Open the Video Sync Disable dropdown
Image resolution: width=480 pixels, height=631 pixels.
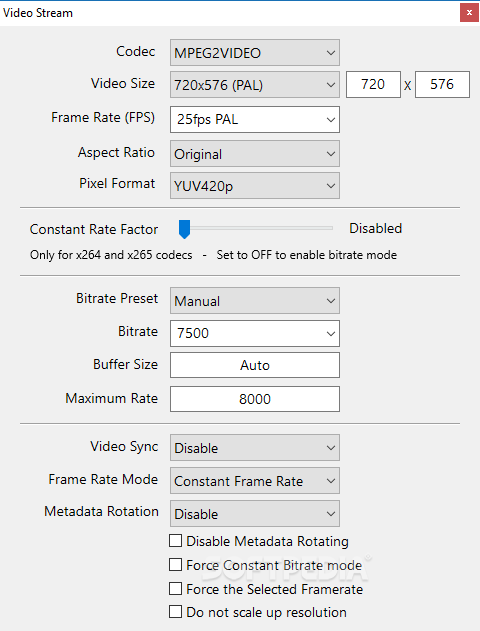[255, 447]
